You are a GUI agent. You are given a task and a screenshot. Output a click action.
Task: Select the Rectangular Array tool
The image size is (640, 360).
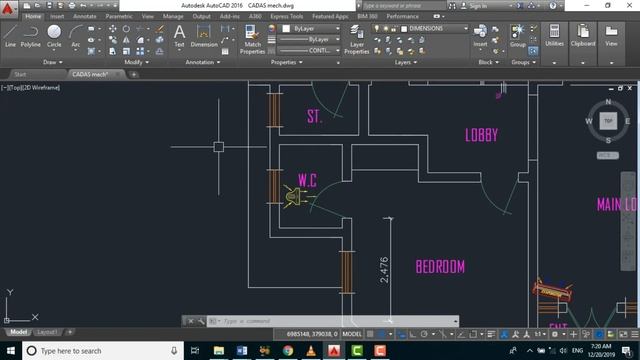pos(140,51)
